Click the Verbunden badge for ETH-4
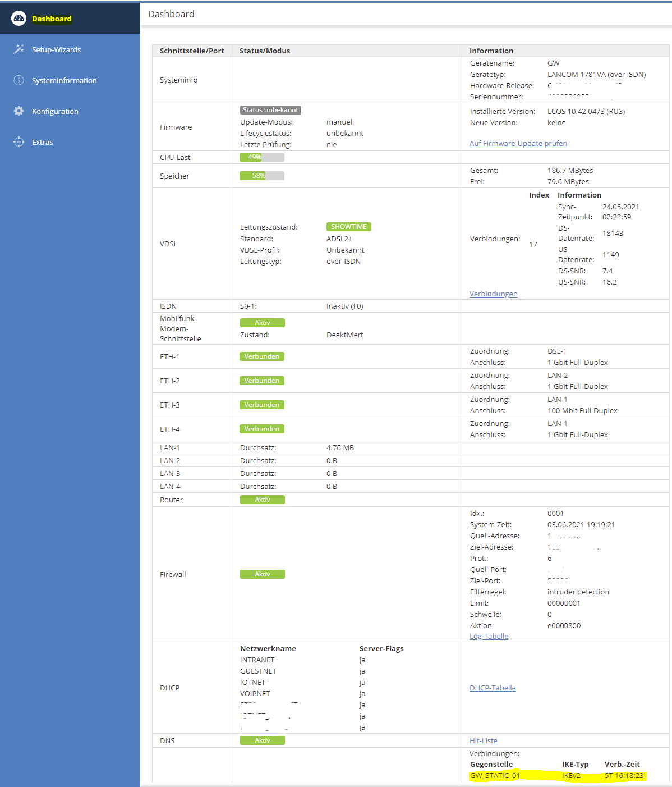The width and height of the screenshot is (672, 787). (x=262, y=429)
